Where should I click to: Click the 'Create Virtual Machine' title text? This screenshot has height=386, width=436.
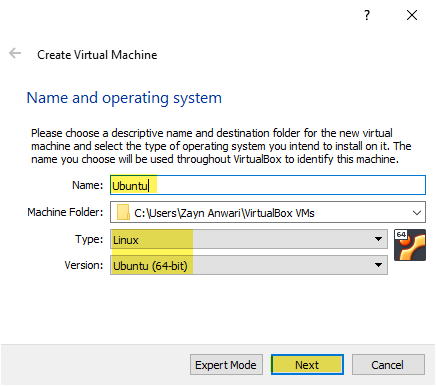click(97, 55)
